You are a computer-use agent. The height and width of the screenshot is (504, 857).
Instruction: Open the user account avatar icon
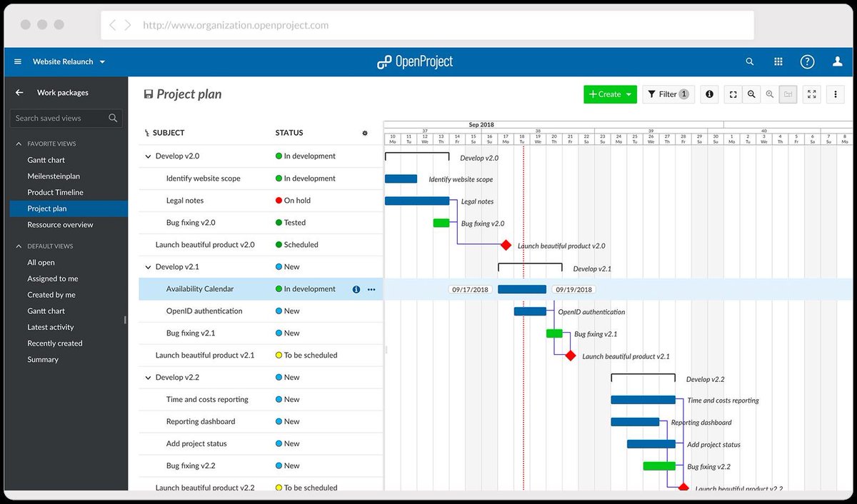click(x=838, y=62)
